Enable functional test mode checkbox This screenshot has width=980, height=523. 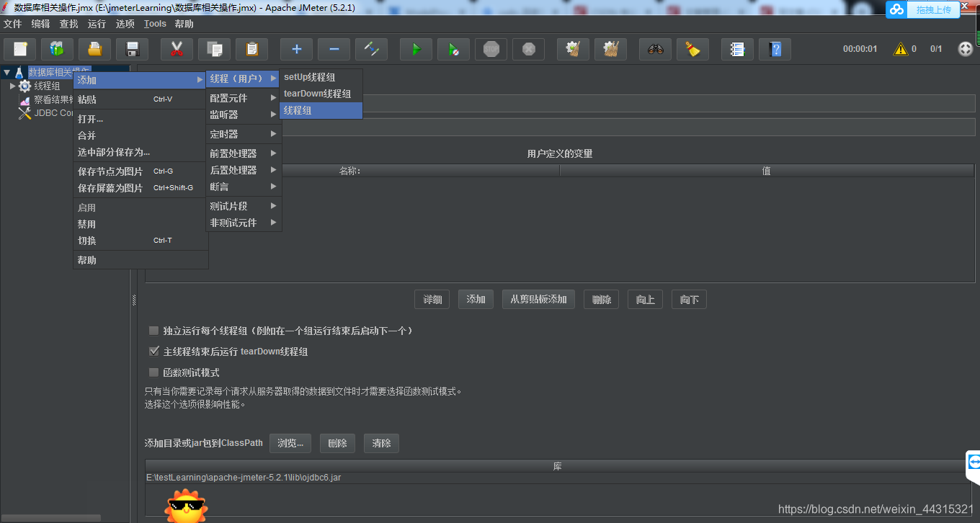click(153, 372)
